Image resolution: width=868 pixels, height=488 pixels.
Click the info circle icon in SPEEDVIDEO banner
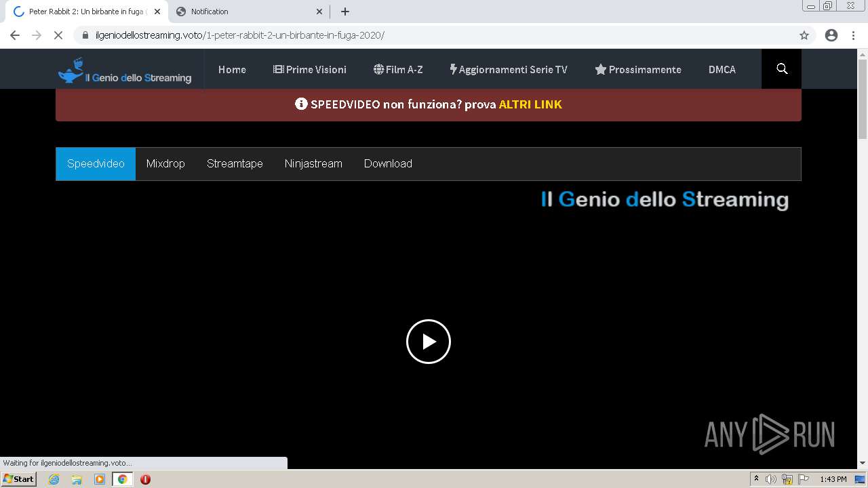pyautogui.click(x=301, y=104)
